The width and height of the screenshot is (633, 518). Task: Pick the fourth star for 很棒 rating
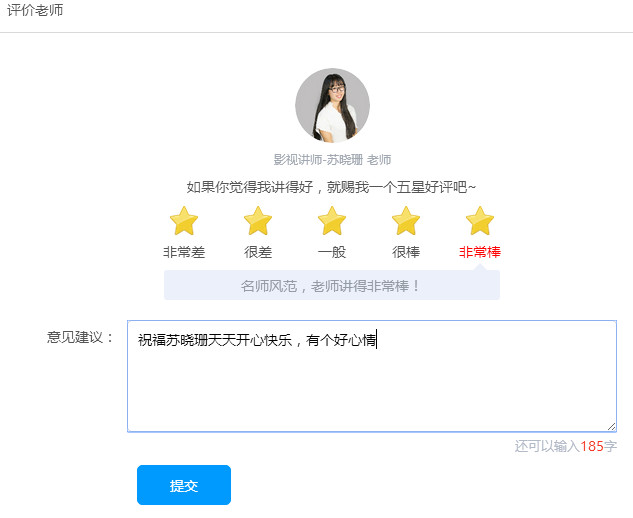[406, 221]
